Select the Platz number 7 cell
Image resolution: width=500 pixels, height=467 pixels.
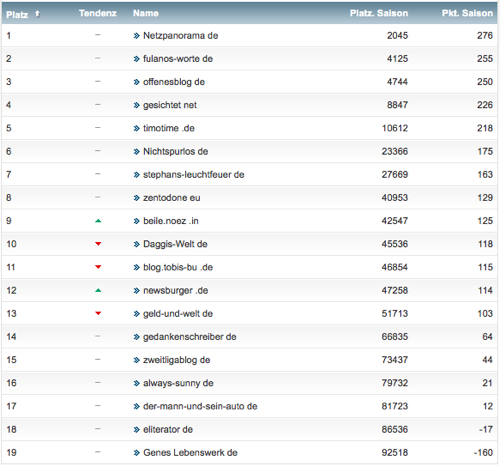(x=9, y=175)
